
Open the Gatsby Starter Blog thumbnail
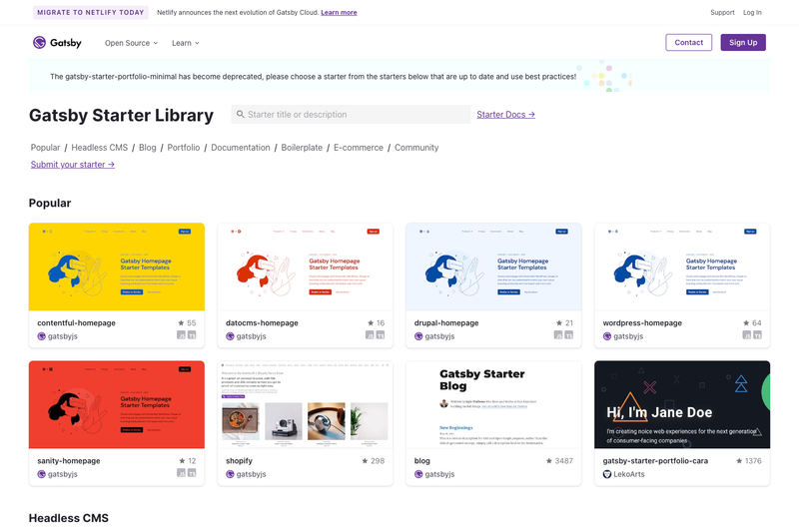coord(493,404)
